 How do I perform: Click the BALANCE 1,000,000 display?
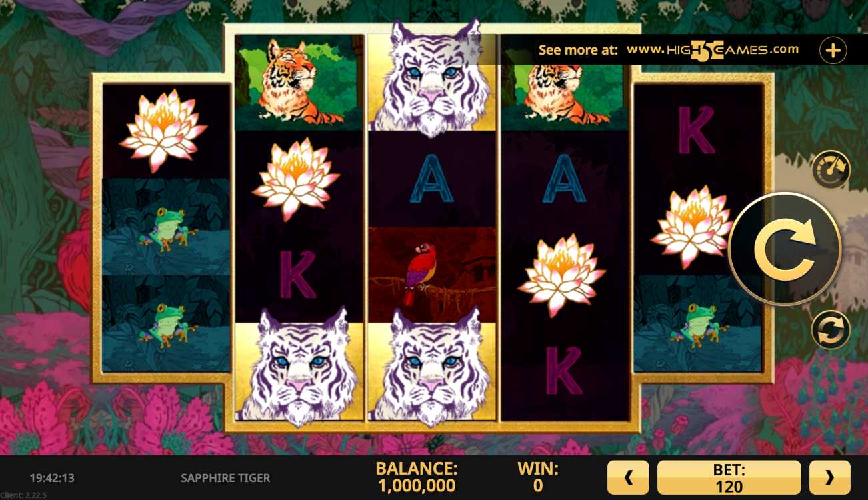(416, 477)
